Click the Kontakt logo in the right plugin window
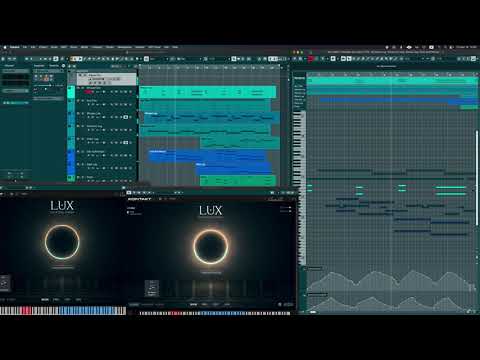The height and width of the screenshot is (360, 480). 140,199
